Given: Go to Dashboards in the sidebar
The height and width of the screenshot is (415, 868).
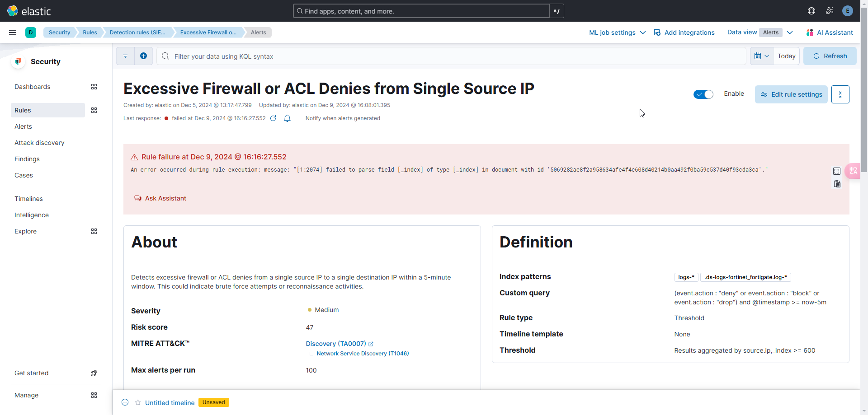Looking at the screenshot, I should coord(33,87).
